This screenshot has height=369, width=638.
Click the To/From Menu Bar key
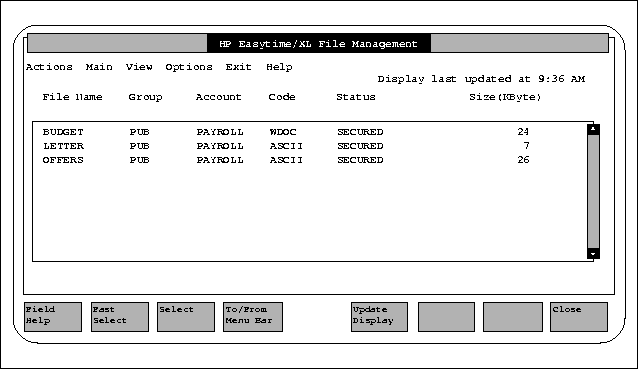pos(253,317)
